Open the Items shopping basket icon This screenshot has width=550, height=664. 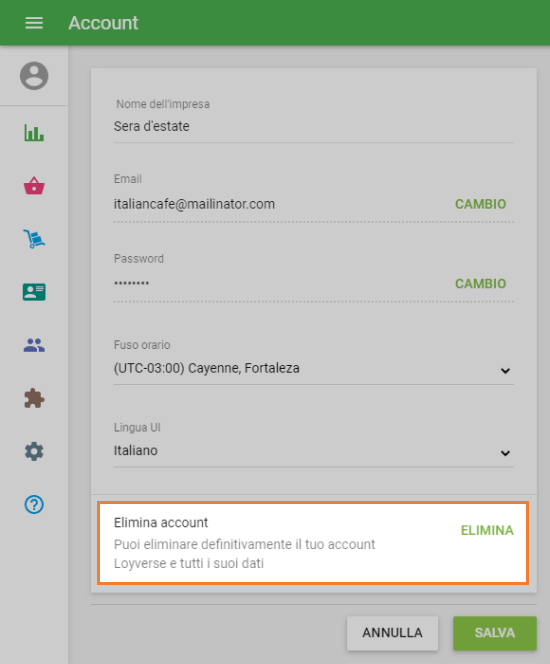pyautogui.click(x=34, y=186)
